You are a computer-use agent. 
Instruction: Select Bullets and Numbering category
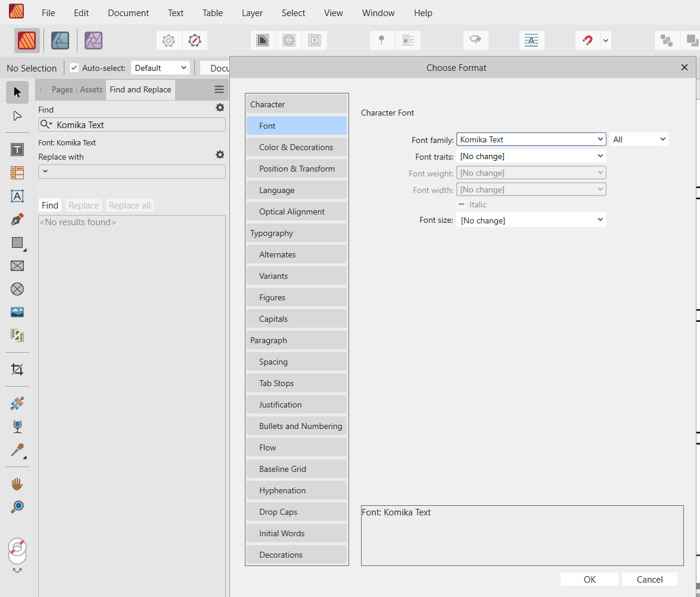pyautogui.click(x=297, y=426)
